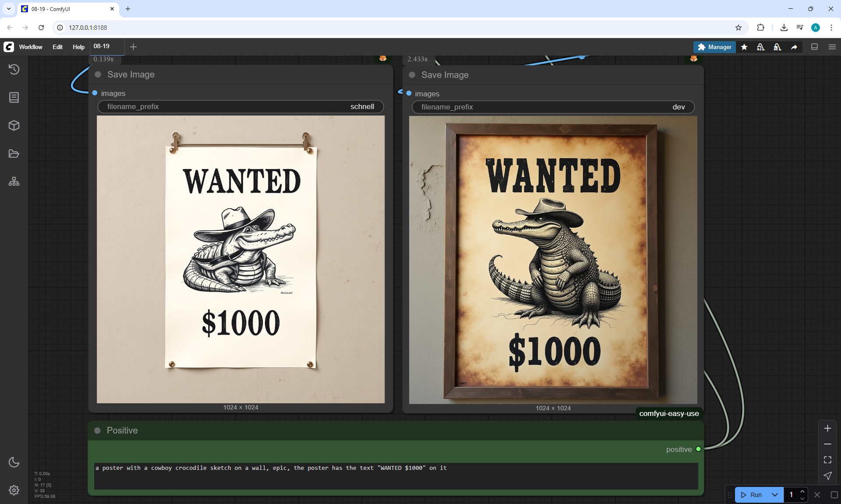Increase batch count with up stepper
The width and height of the screenshot is (841, 504).
coord(802,491)
